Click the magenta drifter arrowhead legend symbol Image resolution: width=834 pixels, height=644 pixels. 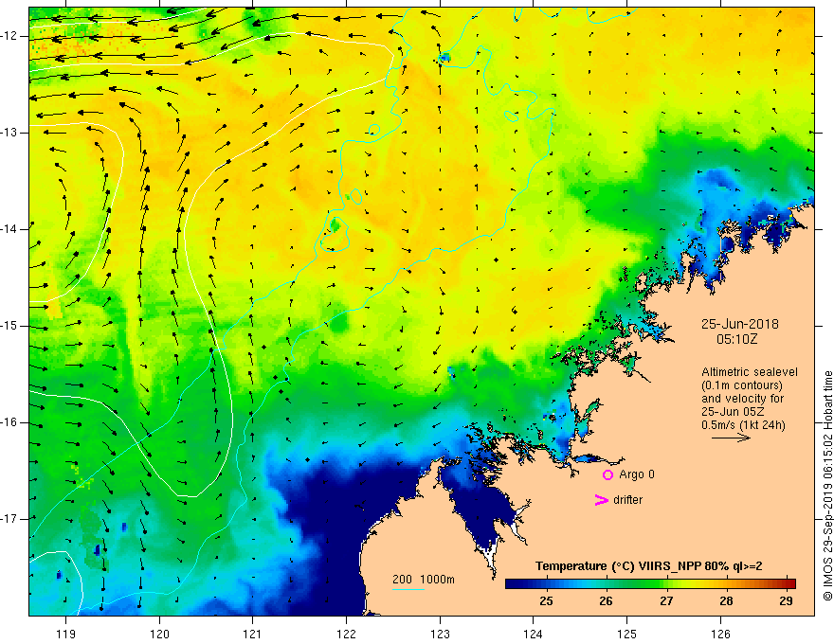601,500
